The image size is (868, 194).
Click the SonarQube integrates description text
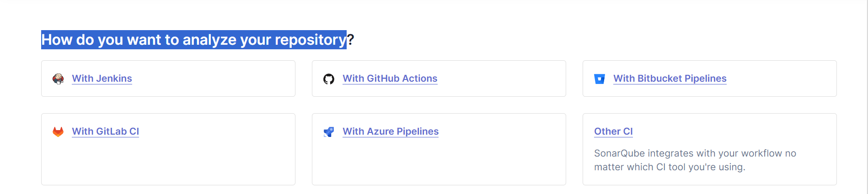[x=695, y=160]
